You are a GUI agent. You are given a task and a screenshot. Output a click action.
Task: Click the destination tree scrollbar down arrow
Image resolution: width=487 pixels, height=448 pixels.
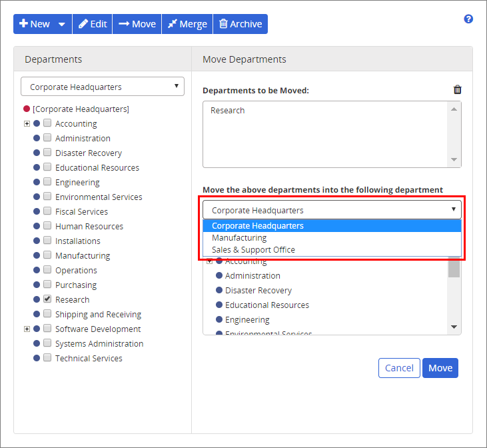454,327
